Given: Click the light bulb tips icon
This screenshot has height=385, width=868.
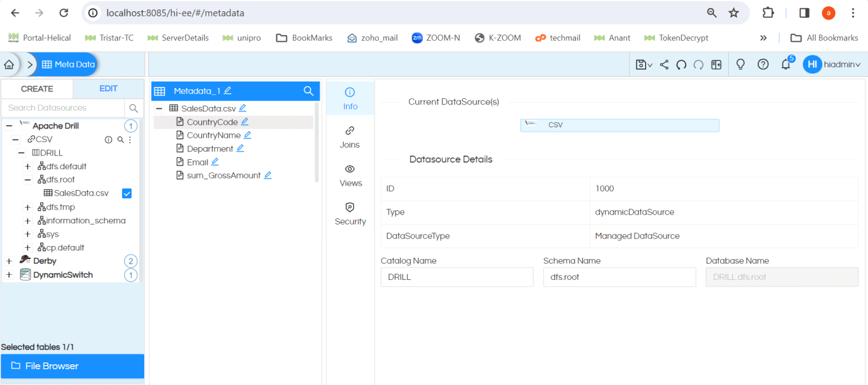Looking at the screenshot, I should coord(741,64).
